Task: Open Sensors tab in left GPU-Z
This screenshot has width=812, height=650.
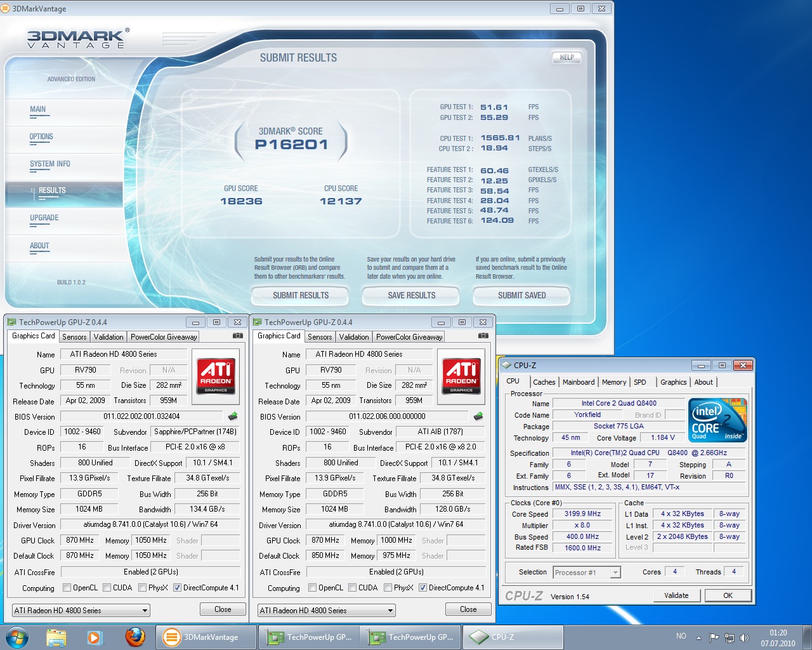Action: (x=74, y=337)
